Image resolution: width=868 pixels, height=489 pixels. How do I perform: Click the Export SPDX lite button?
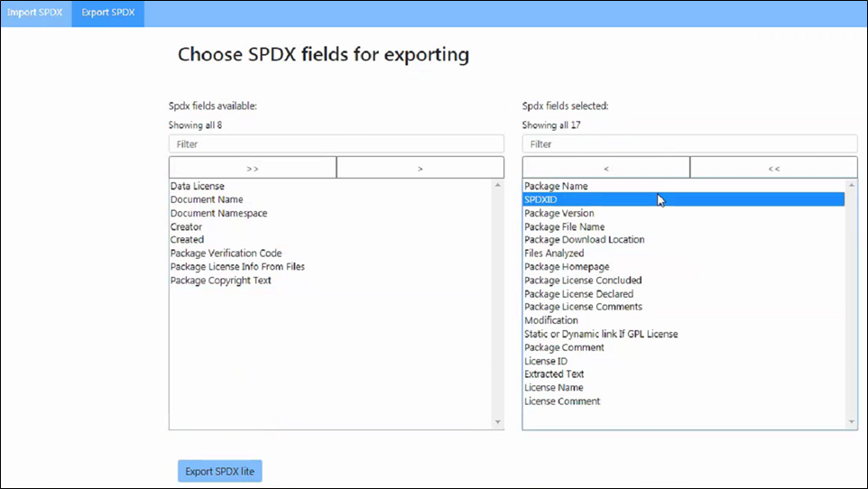(220, 471)
